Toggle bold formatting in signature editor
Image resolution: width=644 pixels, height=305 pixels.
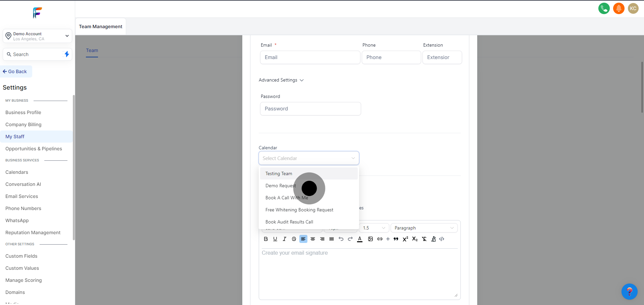click(x=266, y=239)
